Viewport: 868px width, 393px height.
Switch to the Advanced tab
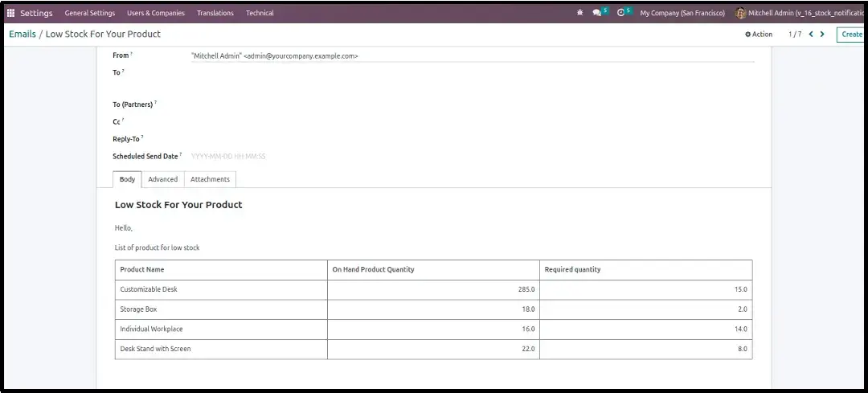pos(162,179)
